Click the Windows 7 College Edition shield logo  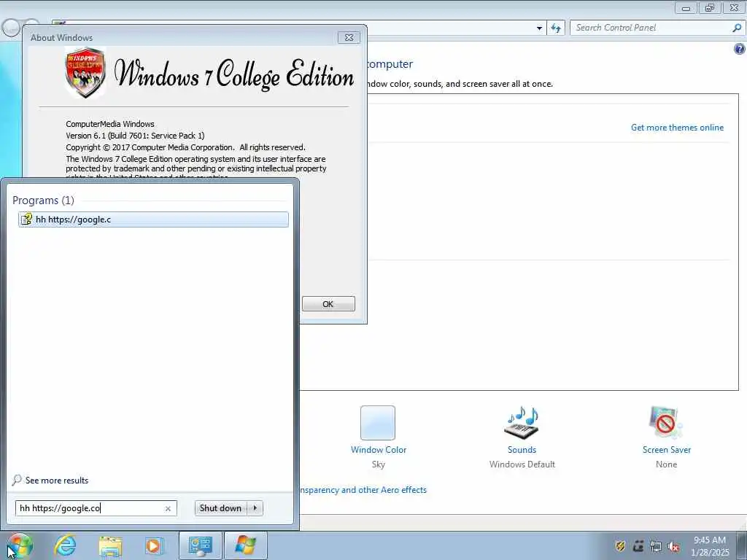(x=85, y=73)
